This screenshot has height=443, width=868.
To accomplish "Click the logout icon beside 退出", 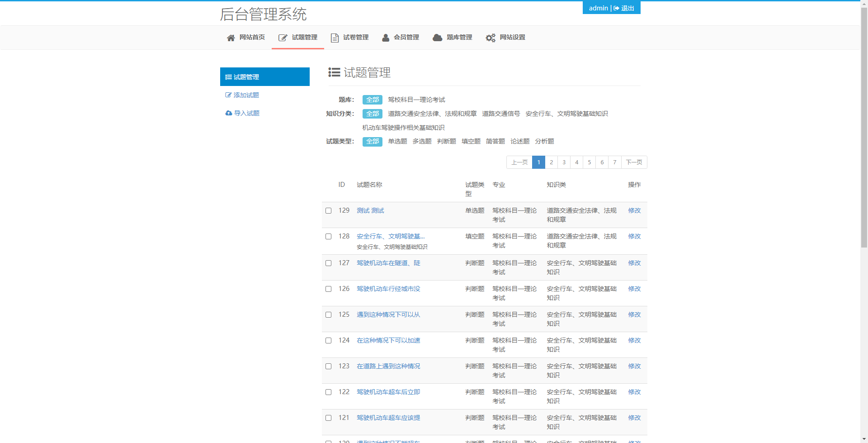I will (x=616, y=8).
